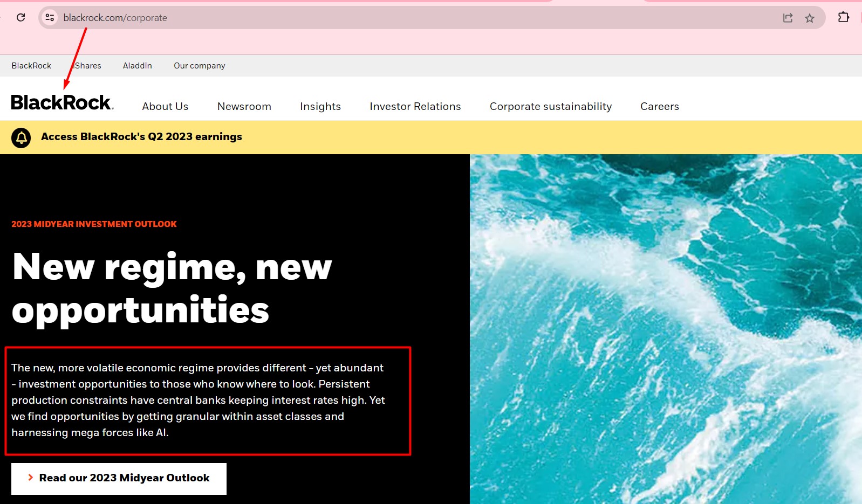The width and height of the screenshot is (862, 504).
Task: Open the Insights menu
Action: pyautogui.click(x=320, y=106)
